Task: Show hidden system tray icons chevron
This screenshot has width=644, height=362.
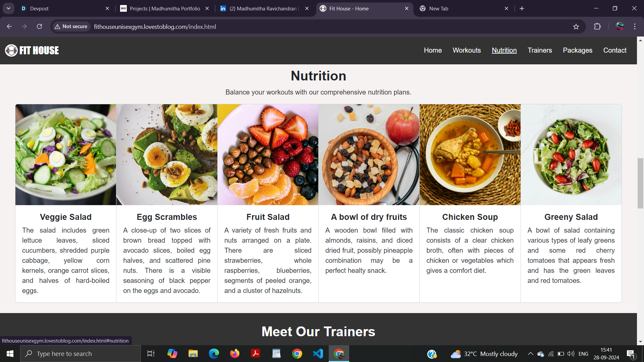Action: tap(530, 354)
